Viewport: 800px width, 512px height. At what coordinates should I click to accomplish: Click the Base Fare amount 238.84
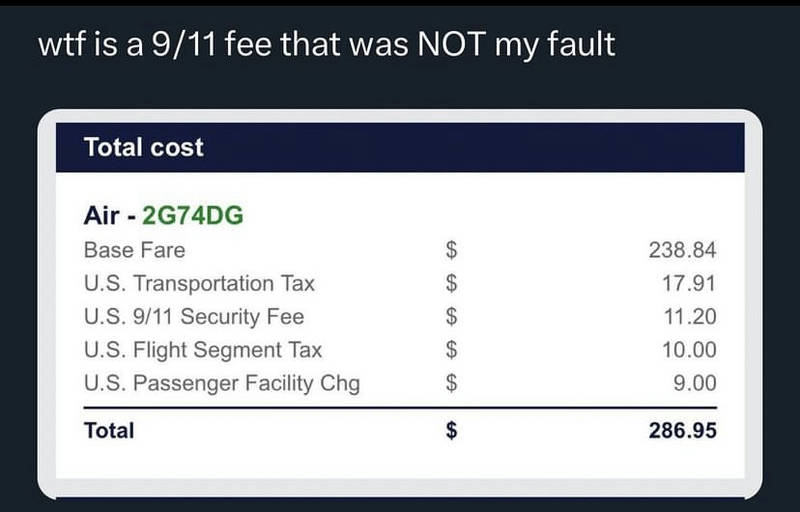[x=682, y=250]
